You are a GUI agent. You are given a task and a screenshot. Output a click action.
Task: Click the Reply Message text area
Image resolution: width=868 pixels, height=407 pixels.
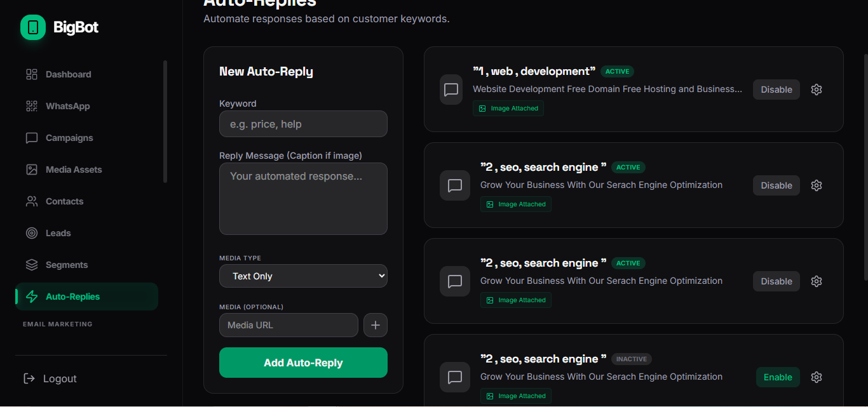point(303,199)
